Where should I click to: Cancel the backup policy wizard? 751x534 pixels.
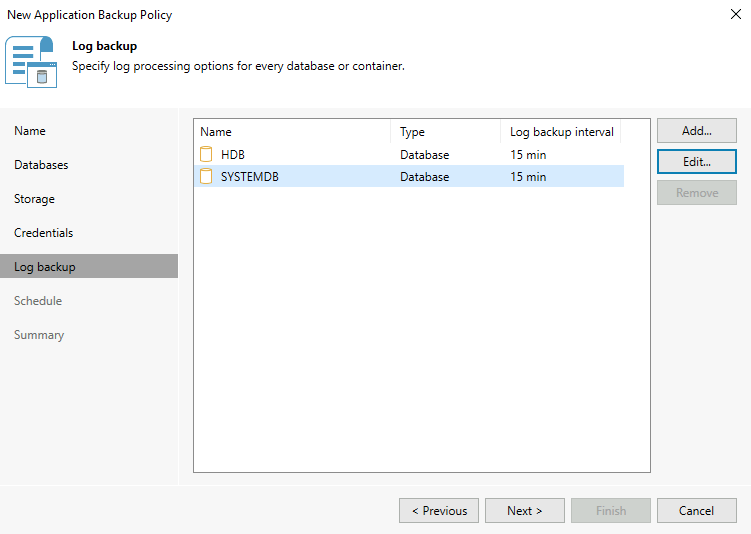pos(696,511)
